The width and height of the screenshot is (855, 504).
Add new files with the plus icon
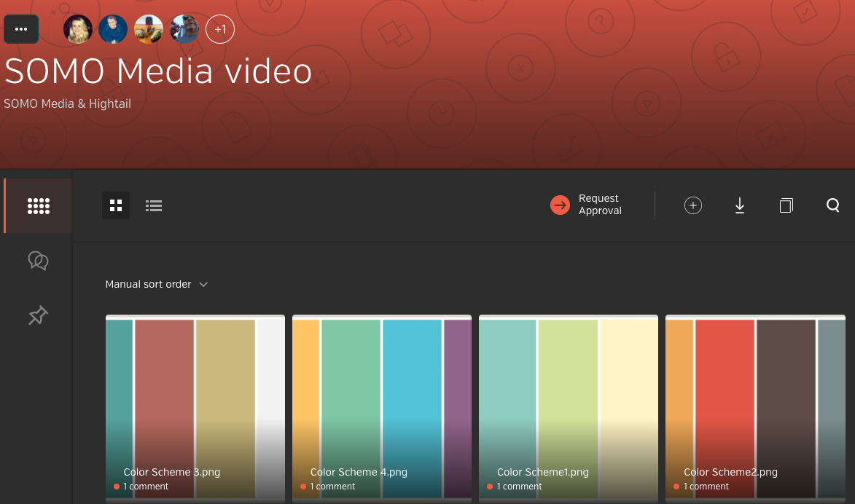point(693,205)
